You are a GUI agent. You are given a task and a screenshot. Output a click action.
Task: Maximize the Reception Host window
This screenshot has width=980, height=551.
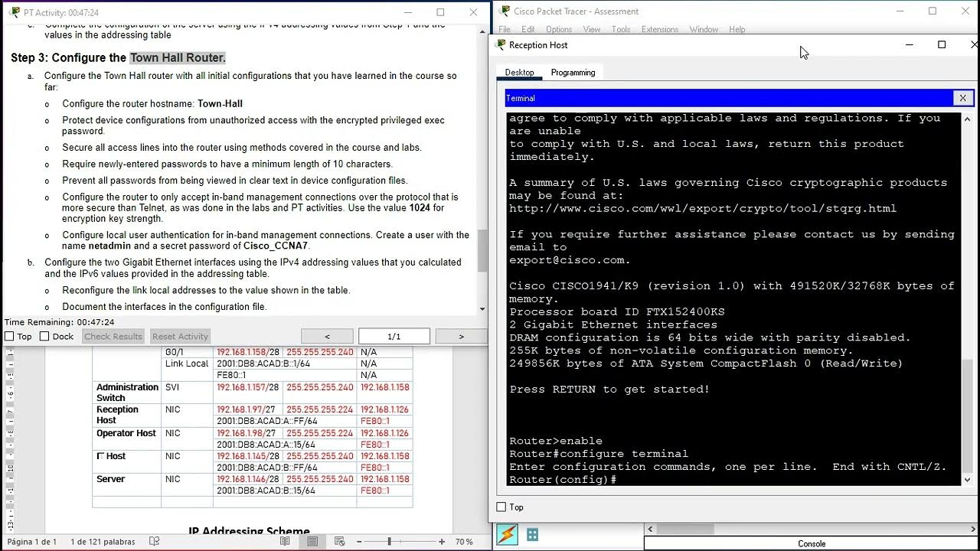942,44
